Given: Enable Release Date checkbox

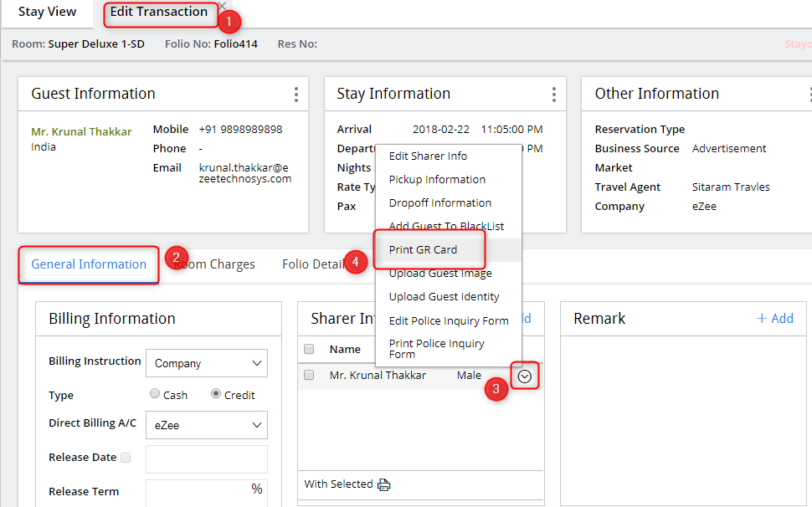Looking at the screenshot, I should click(126, 458).
